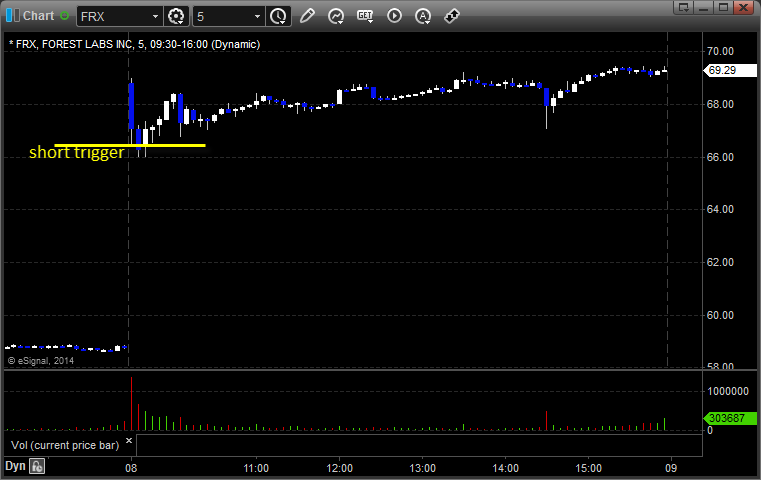Click the 1000000 volume axis label
Image resolution: width=761 pixels, height=480 pixels.
tap(728, 391)
